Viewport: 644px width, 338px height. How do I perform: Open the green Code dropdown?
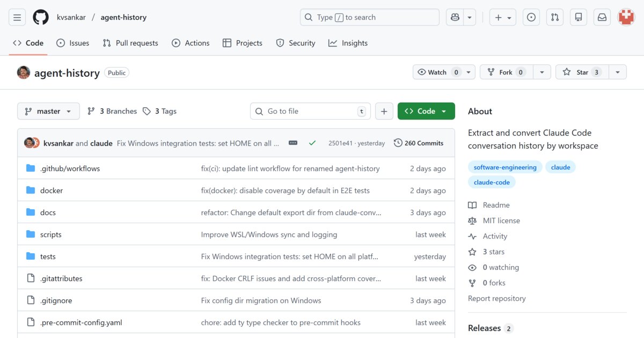(x=426, y=111)
